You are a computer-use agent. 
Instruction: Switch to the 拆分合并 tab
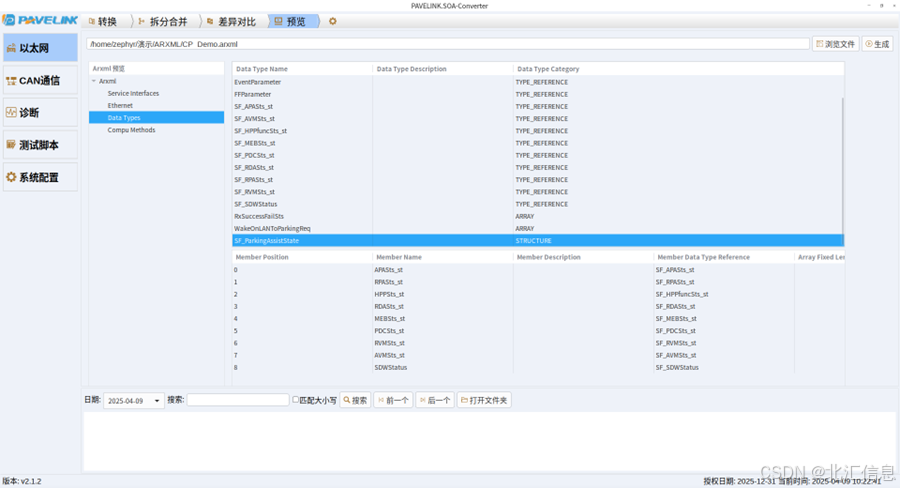coord(164,21)
